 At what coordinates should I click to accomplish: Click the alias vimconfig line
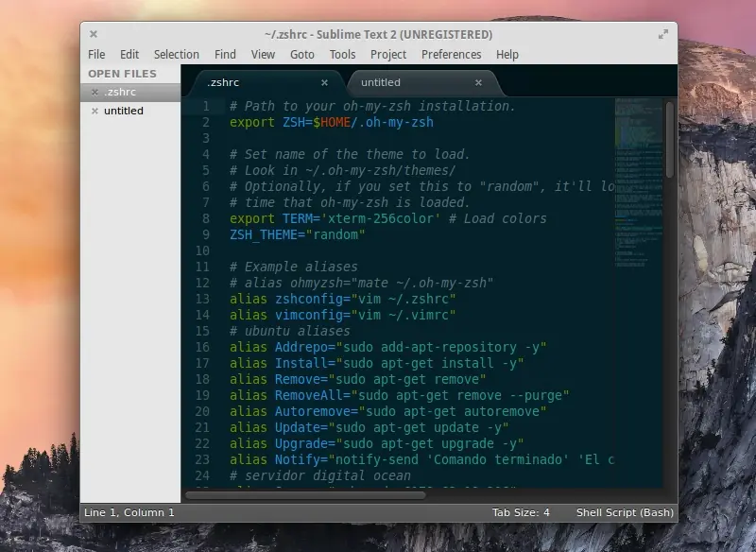(x=342, y=316)
